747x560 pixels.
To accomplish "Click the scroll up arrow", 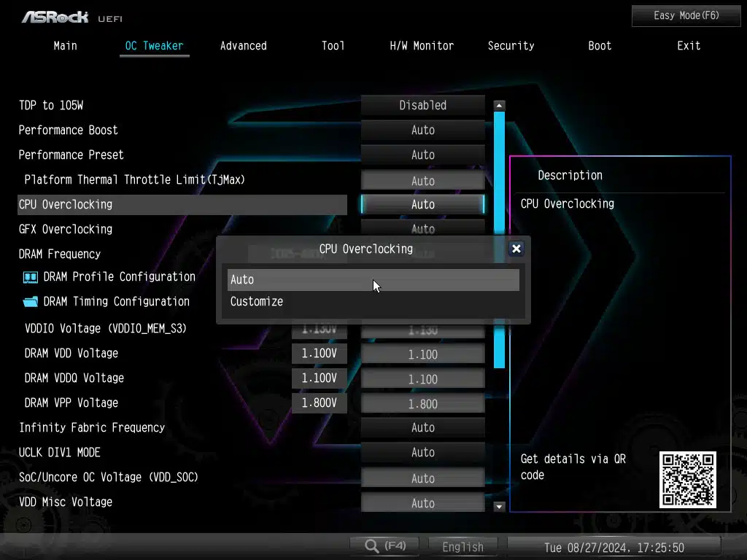I will [x=499, y=106].
